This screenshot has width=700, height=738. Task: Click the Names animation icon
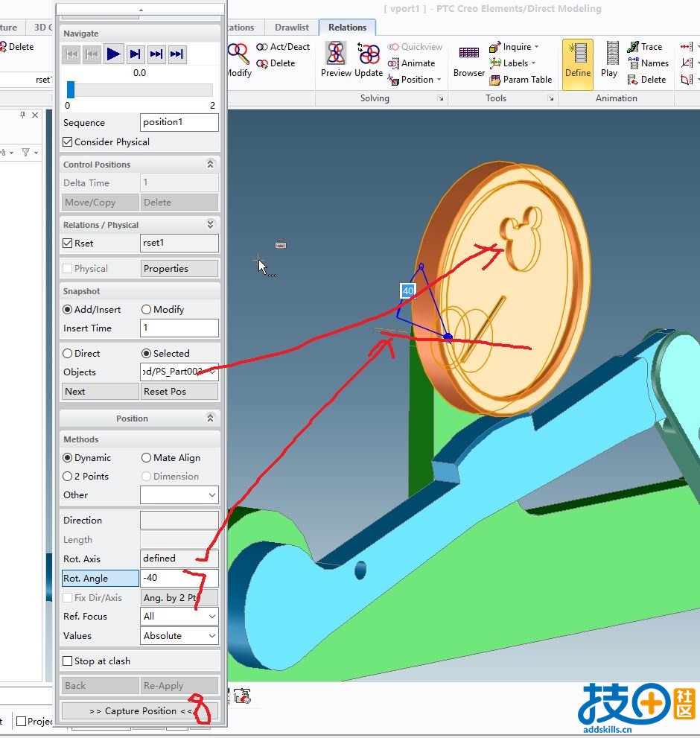point(633,63)
